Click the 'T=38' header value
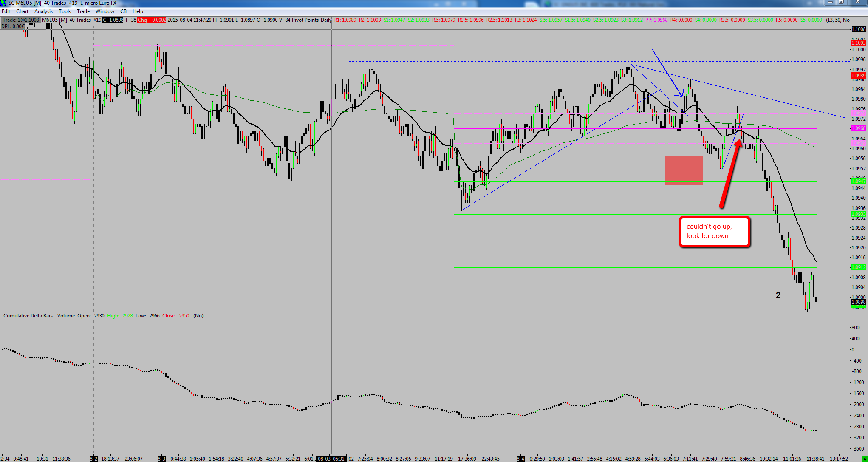 (130, 20)
